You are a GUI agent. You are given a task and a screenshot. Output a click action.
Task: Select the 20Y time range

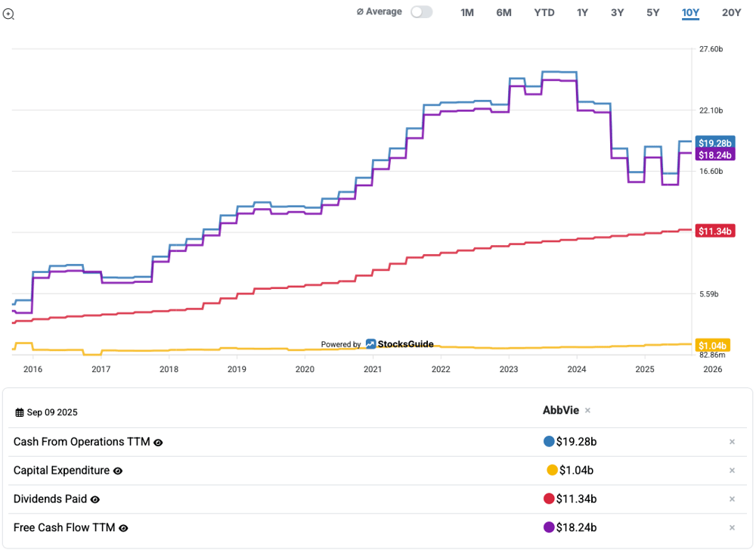[x=731, y=13]
